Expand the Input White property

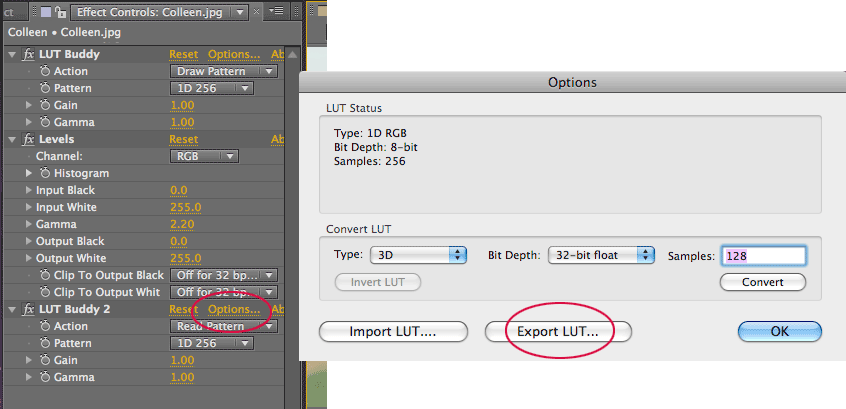point(28,207)
